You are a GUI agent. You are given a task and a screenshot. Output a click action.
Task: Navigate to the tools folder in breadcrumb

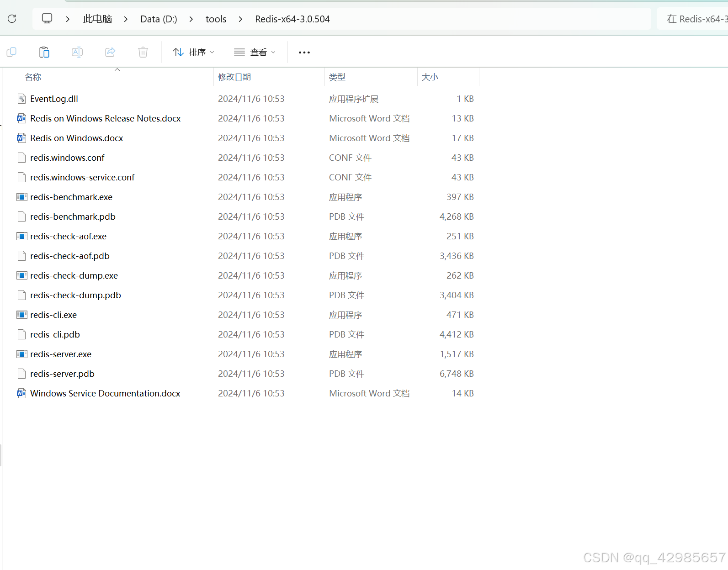click(x=216, y=19)
